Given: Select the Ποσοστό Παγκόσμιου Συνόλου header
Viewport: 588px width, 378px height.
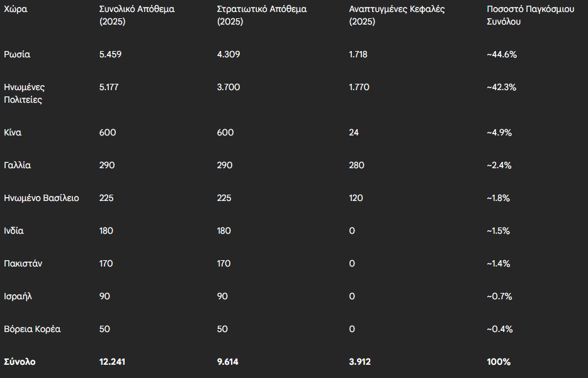Looking at the screenshot, I should 530,15.
